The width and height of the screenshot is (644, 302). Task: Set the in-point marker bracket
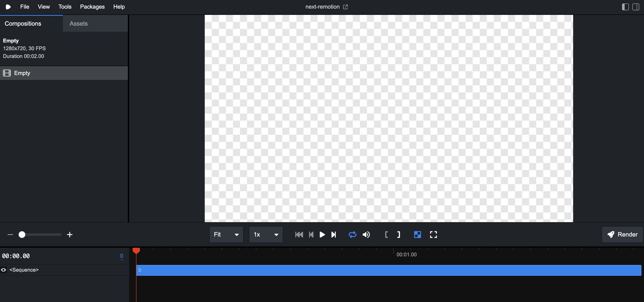pyautogui.click(x=386, y=234)
